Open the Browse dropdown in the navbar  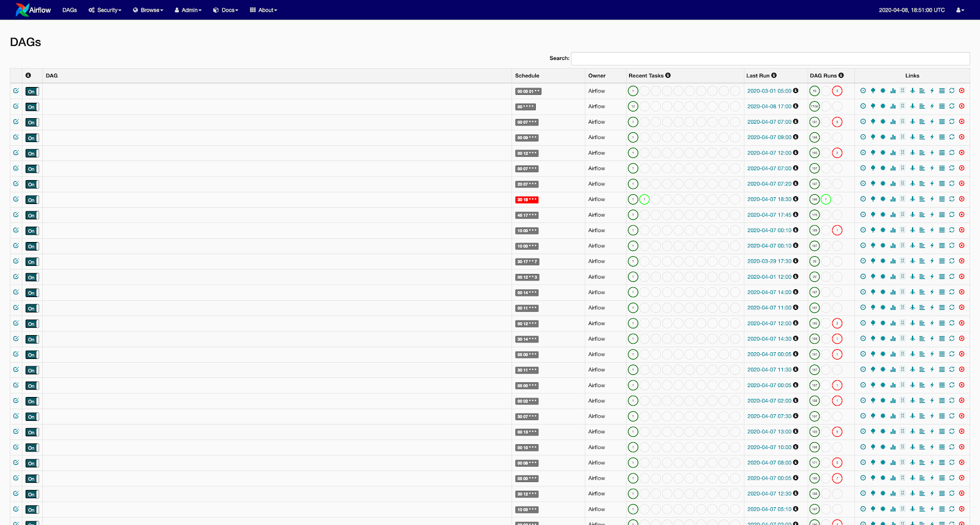pyautogui.click(x=148, y=10)
